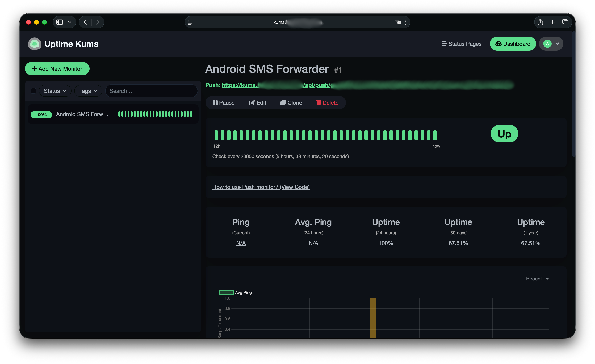Click the Android SMS Forwarder heading
The width and height of the screenshot is (595, 364).
pyautogui.click(x=267, y=69)
